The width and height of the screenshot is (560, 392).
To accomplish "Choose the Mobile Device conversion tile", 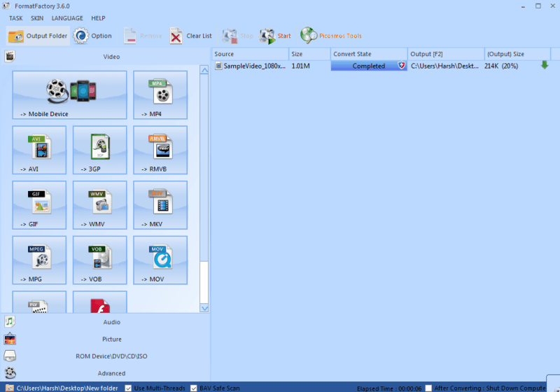I will [69, 94].
